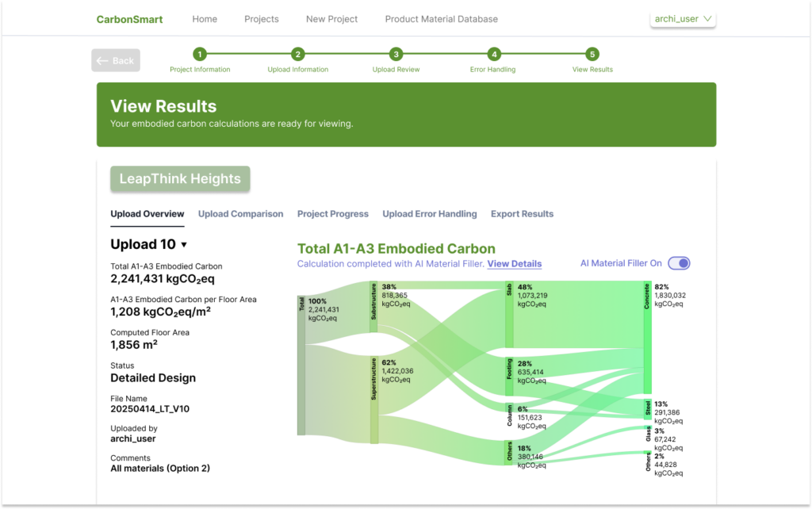Click the step 5 View Results circle
Image resolution: width=812 pixels, height=509 pixels.
click(x=592, y=55)
